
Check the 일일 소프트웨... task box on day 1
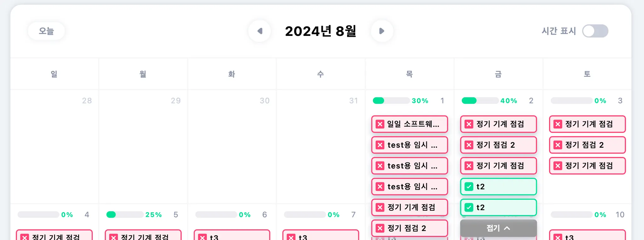[380, 124]
